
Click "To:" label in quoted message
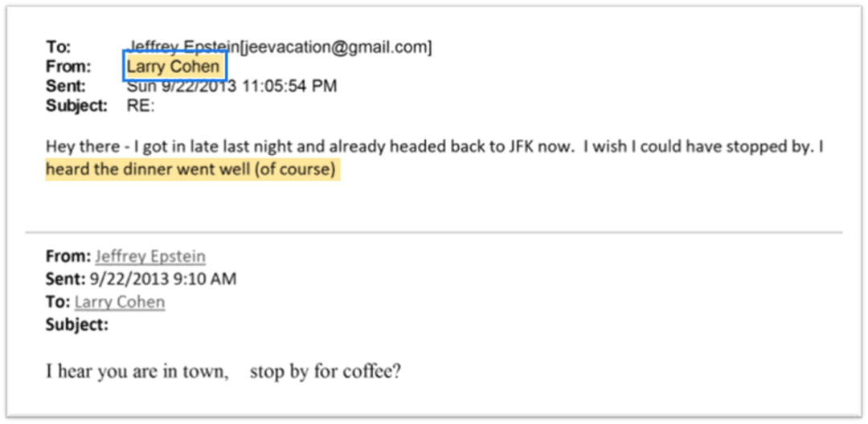[57, 302]
